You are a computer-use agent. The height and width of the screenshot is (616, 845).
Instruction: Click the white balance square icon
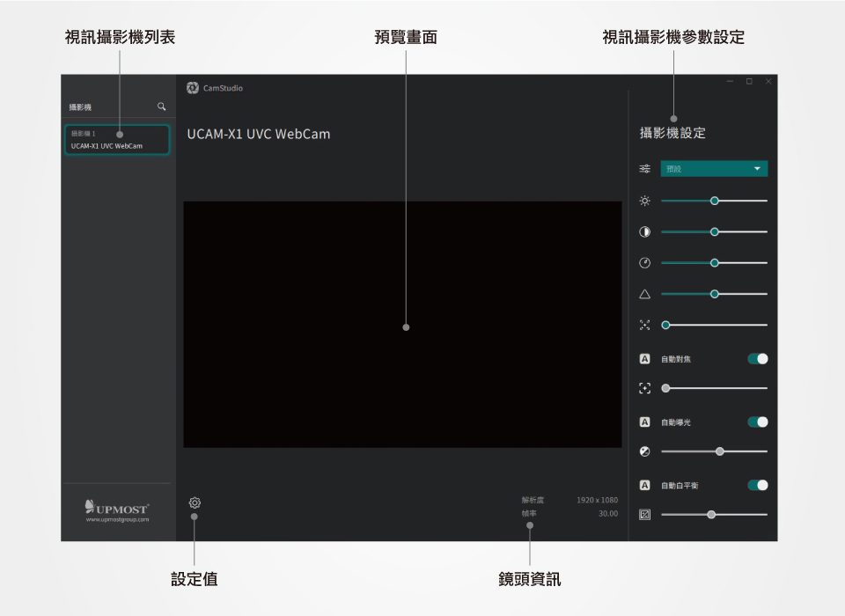tap(644, 515)
